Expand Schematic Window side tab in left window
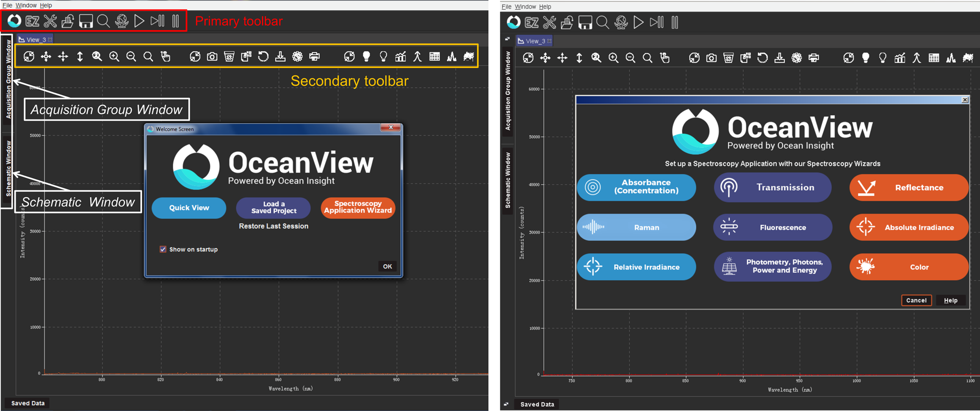Viewport: 980px width, 411px height. point(8,168)
